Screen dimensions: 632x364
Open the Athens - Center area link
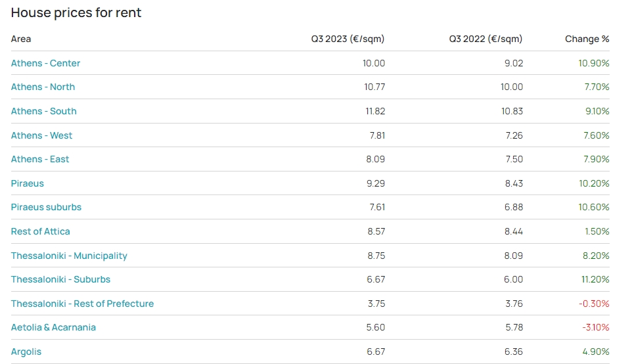click(45, 63)
